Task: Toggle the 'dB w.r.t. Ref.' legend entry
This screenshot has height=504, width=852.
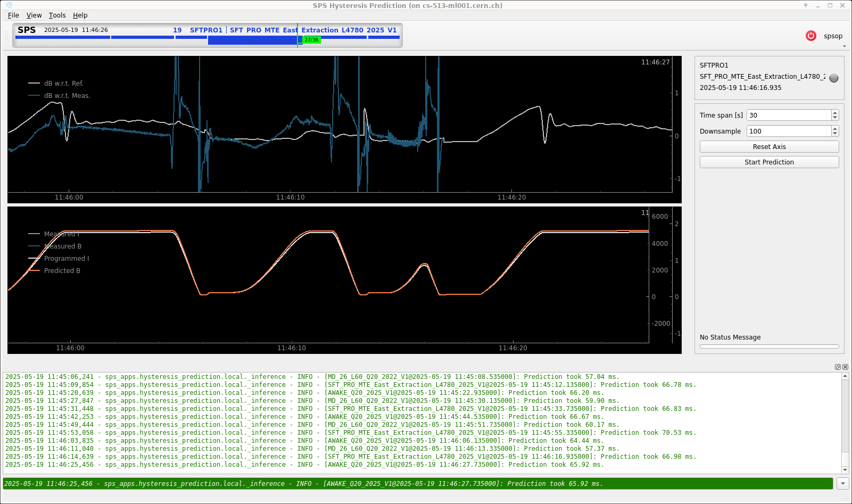Action: pyautogui.click(x=63, y=84)
